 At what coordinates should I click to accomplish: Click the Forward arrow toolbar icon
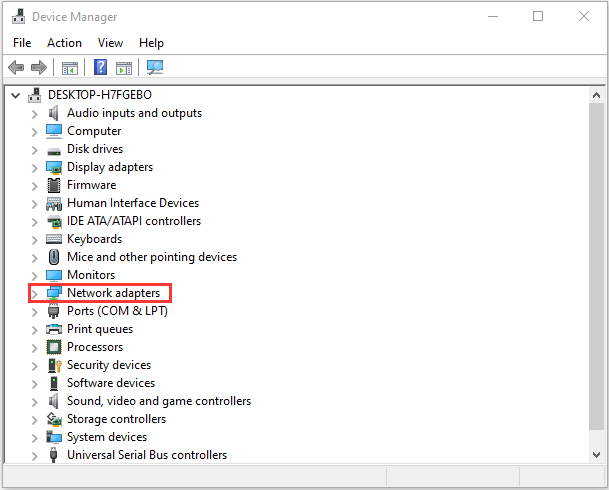[x=38, y=68]
